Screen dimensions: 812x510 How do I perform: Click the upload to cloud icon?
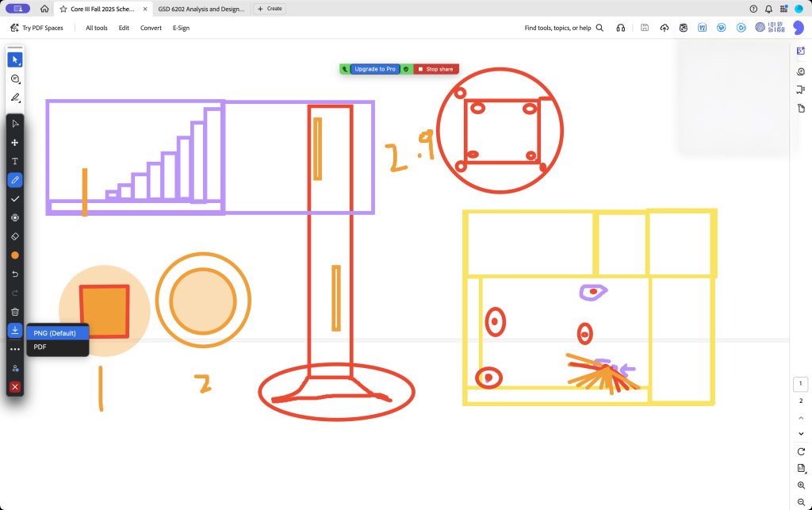click(x=665, y=28)
